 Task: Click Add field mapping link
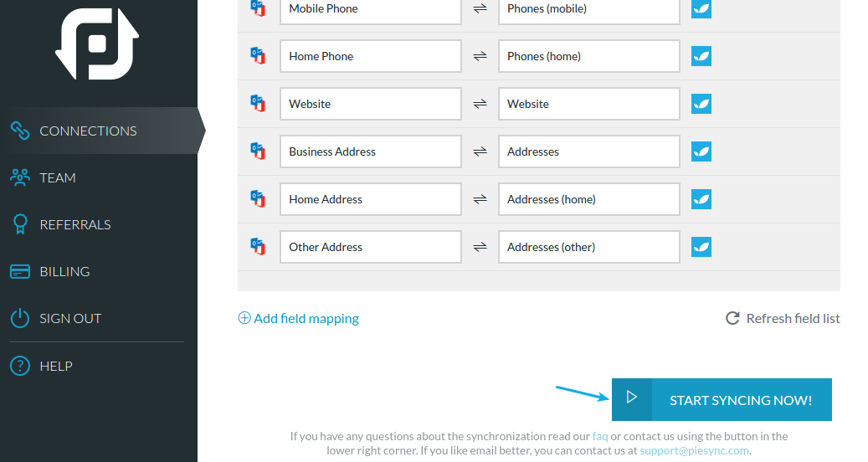coord(298,318)
